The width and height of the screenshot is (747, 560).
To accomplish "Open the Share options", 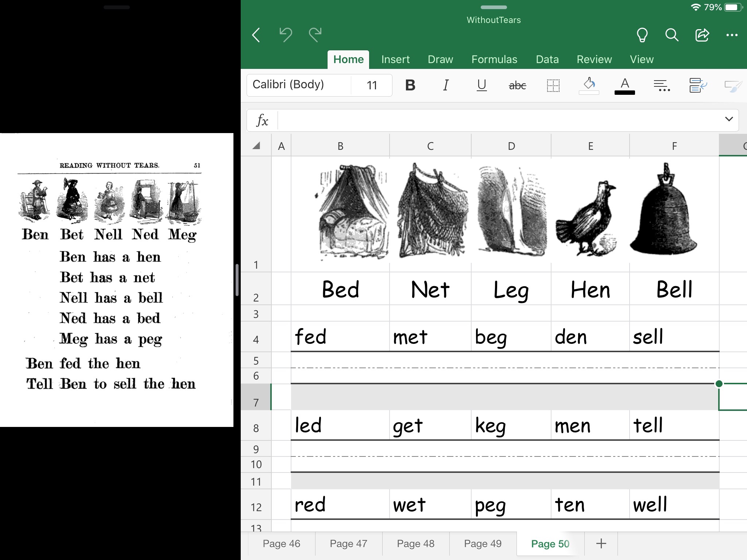I will [702, 35].
